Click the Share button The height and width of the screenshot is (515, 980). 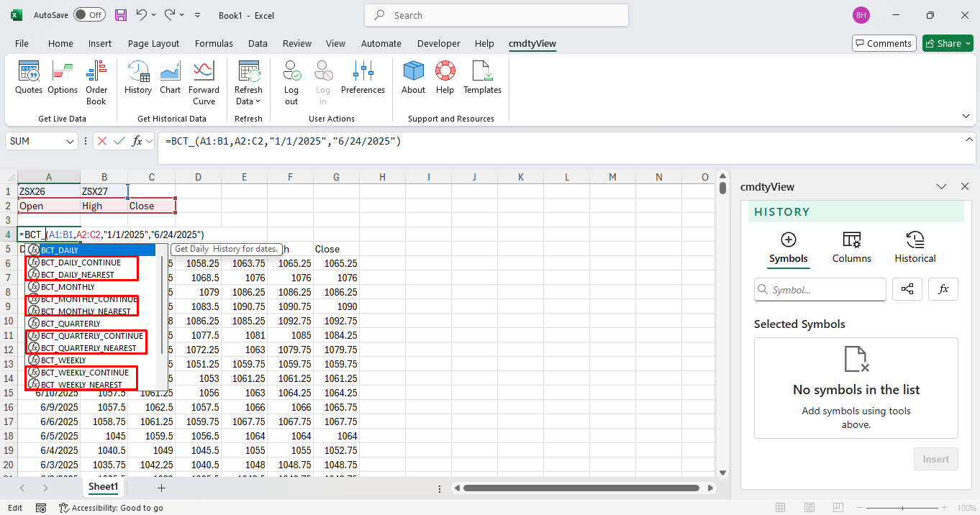948,43
